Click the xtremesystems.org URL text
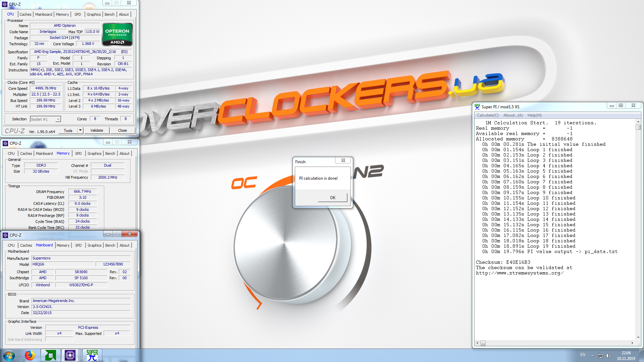Screen dimensions: 644x362 pyautogui.click(x=520, y=273)
